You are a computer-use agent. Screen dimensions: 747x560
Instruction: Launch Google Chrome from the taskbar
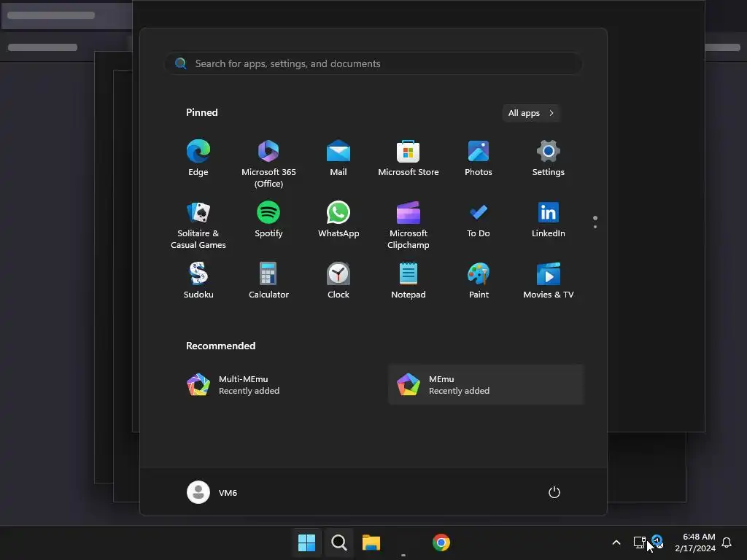441,542
